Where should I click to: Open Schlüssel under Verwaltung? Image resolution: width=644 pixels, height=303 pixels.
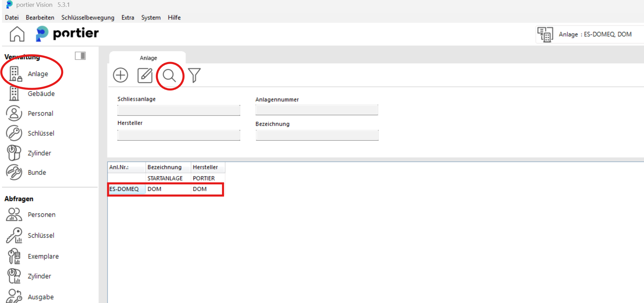[31, 133]
